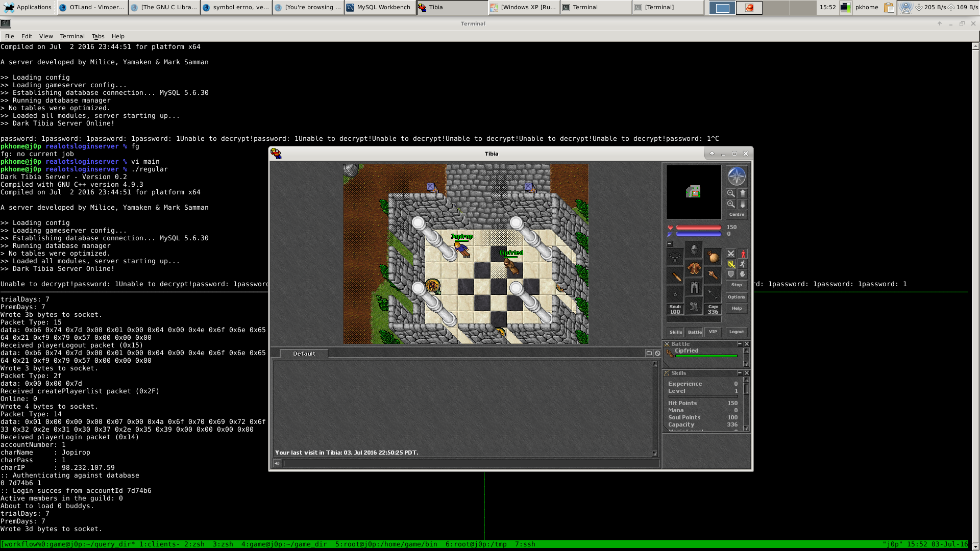Close the Battle panel
980x551 pixels.
click(x=746, y=344)
